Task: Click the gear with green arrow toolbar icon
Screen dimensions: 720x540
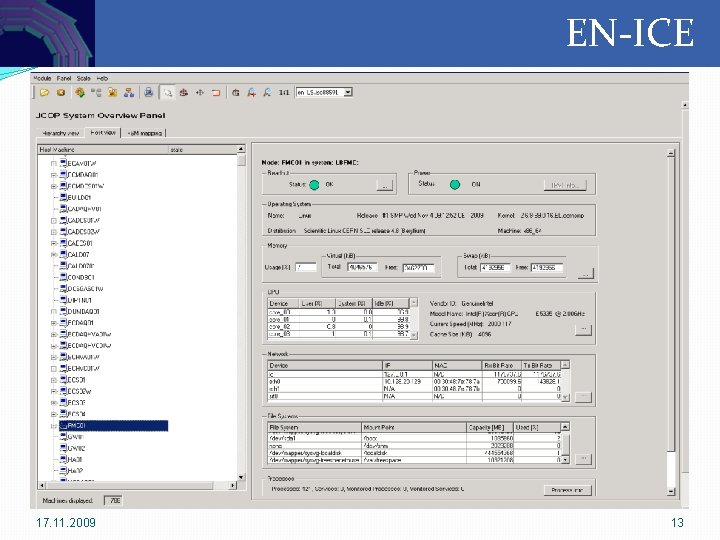Action: [x=80, y=93]
